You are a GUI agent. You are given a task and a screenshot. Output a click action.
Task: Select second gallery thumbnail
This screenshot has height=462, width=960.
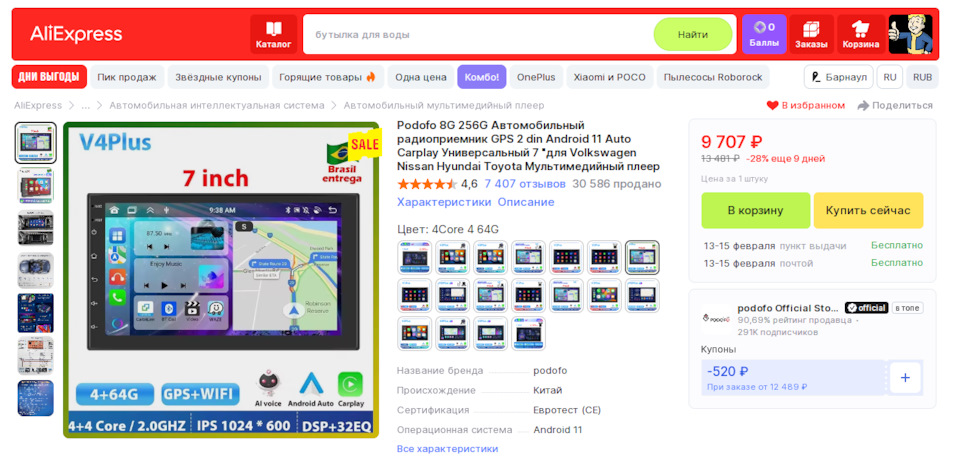point(36,185)
